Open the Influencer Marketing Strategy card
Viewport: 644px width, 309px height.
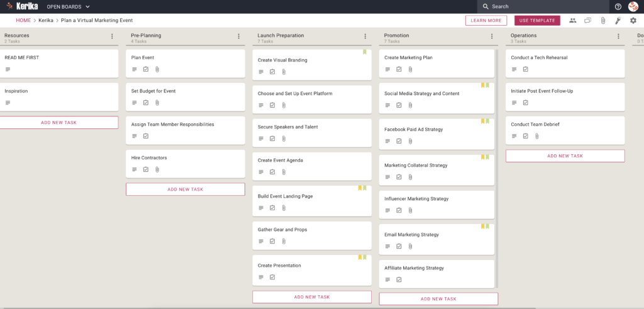[436, 205]
